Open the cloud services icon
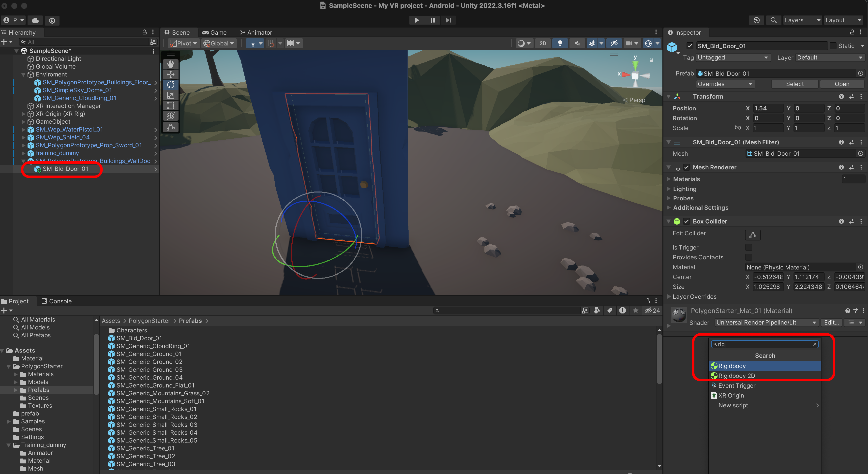This screenshot has width=868, height=474. tap(35, 20)
